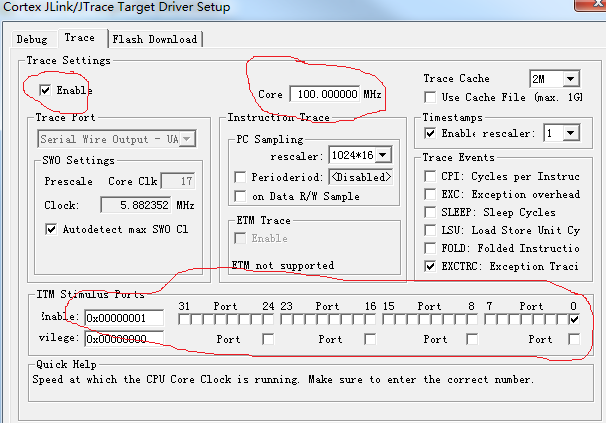Enable LSU Load Store Unit event
Viewport: 606px width, 423px height.
pos(430,230)
